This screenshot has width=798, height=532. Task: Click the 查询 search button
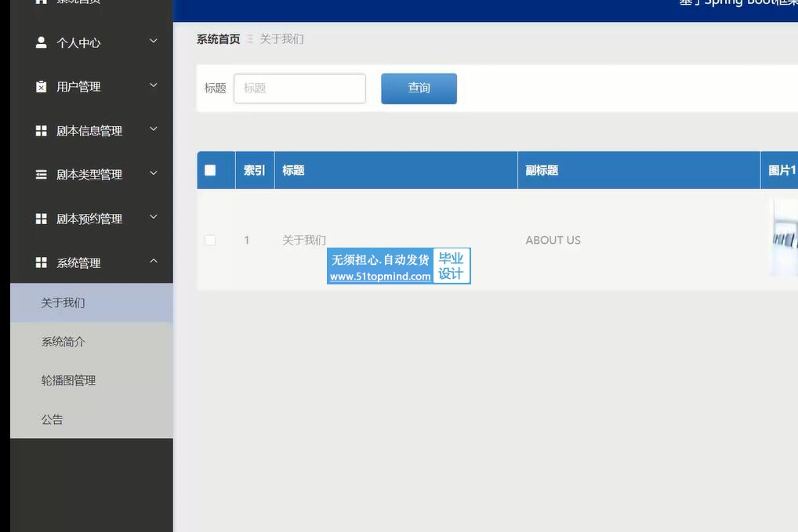pos(419,89)
